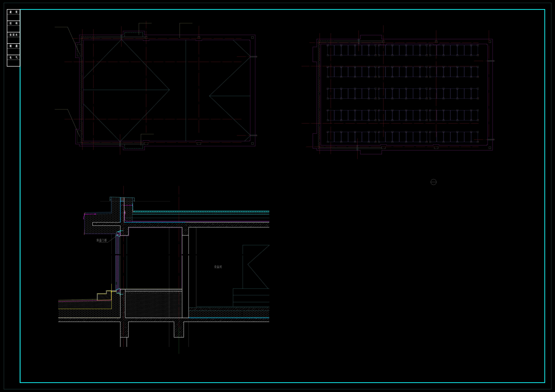
Task: Select the circular section marker symbol
Action: pyautogui.click(x=433, y=182)
